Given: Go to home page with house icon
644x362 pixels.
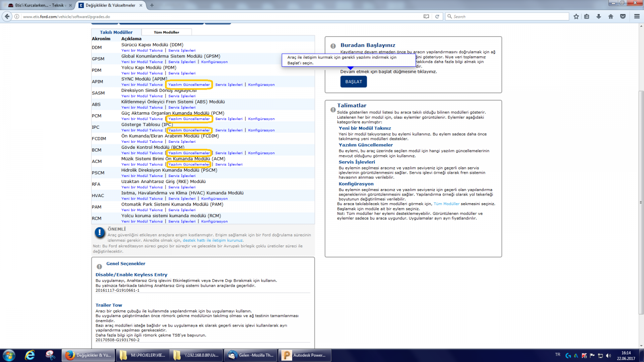Looking at the screenshot, I should [611, 16].
